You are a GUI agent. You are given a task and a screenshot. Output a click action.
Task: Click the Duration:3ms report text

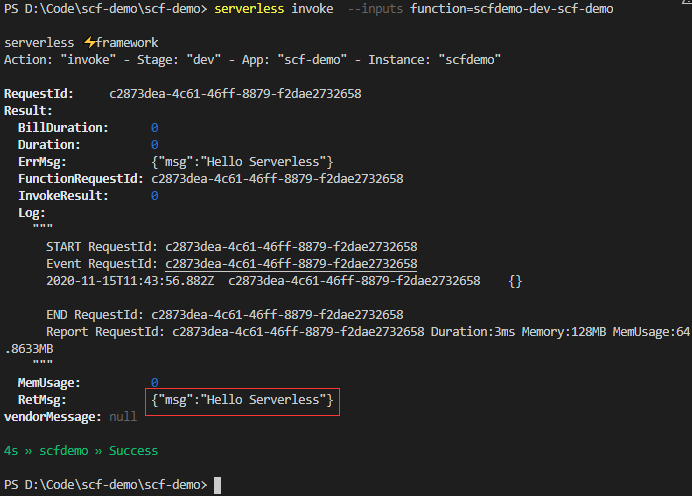(x=473, y=332)
